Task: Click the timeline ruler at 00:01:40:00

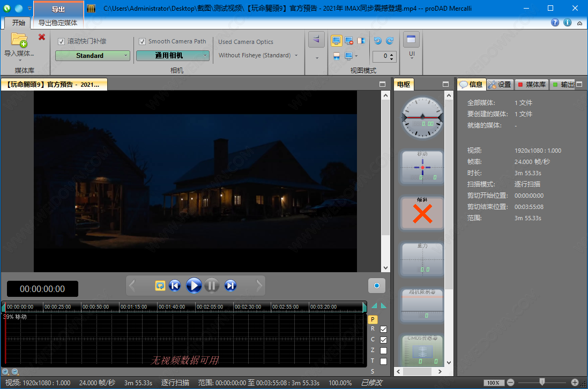Action: click(x=172, y=307)
